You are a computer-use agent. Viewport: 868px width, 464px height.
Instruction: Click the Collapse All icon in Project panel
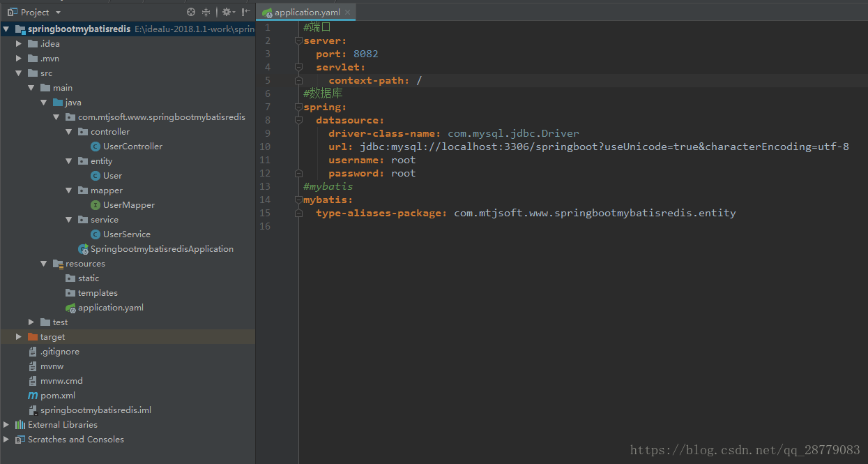[x=206, y=12]
